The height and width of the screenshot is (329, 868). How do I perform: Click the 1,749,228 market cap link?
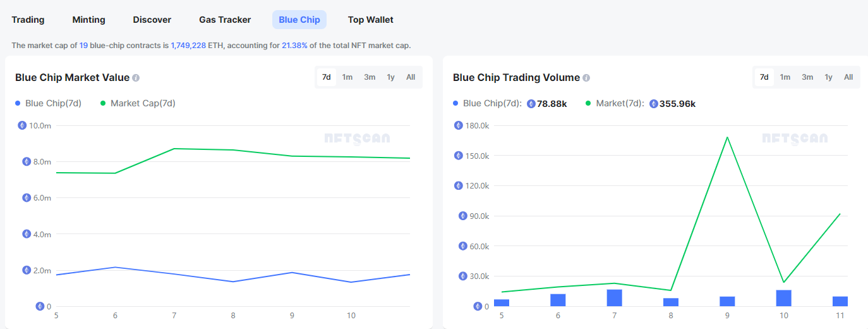tap(188, 46)
